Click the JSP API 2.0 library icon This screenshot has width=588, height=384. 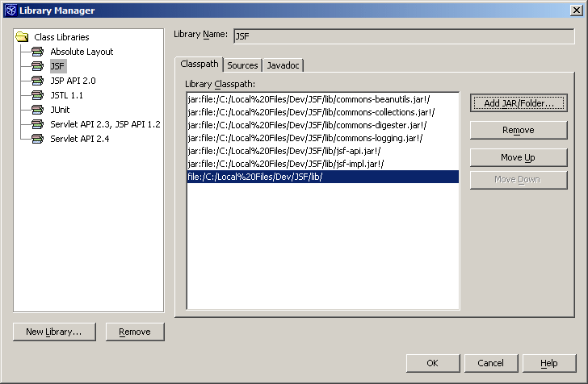click(37, 81)
